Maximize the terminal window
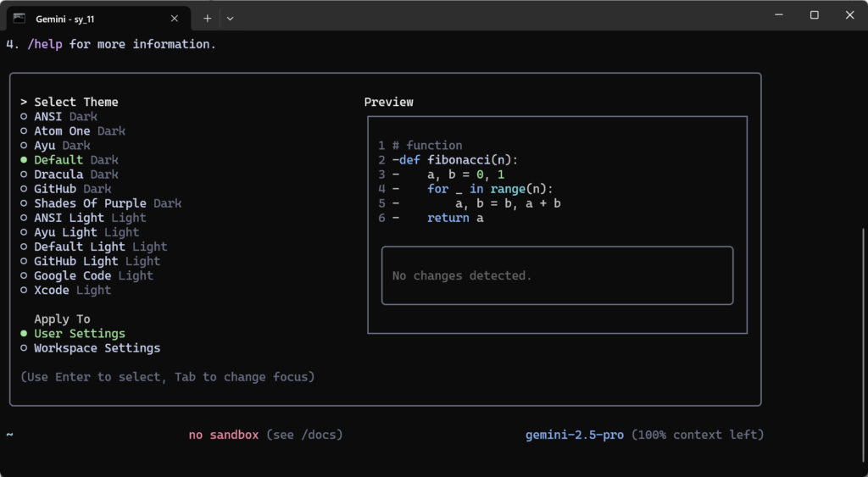 coord(814,15)
